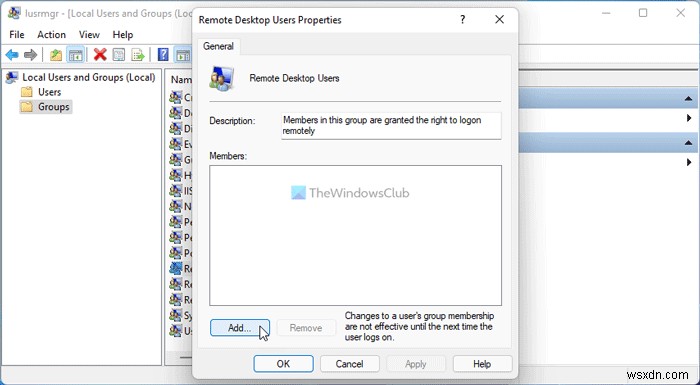Click the Add... button
The height and width of the screenshot is (385, 700).
point(240,328)
